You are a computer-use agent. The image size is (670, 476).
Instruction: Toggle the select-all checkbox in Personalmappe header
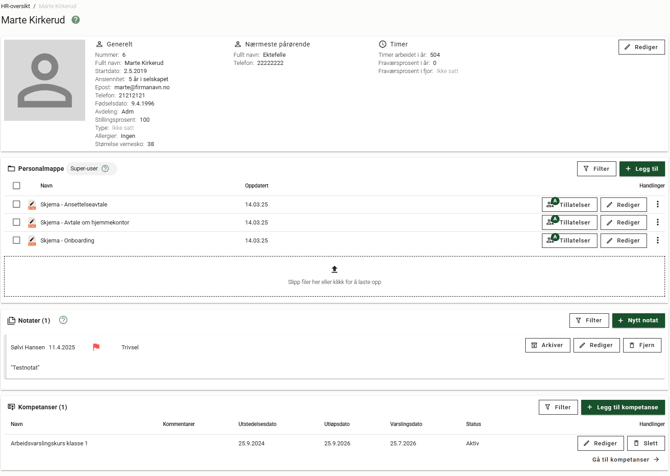tap(16, 186)
